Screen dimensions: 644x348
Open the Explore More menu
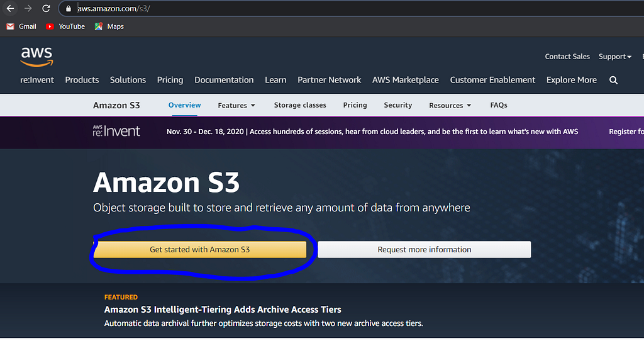(x=571, y=80)
